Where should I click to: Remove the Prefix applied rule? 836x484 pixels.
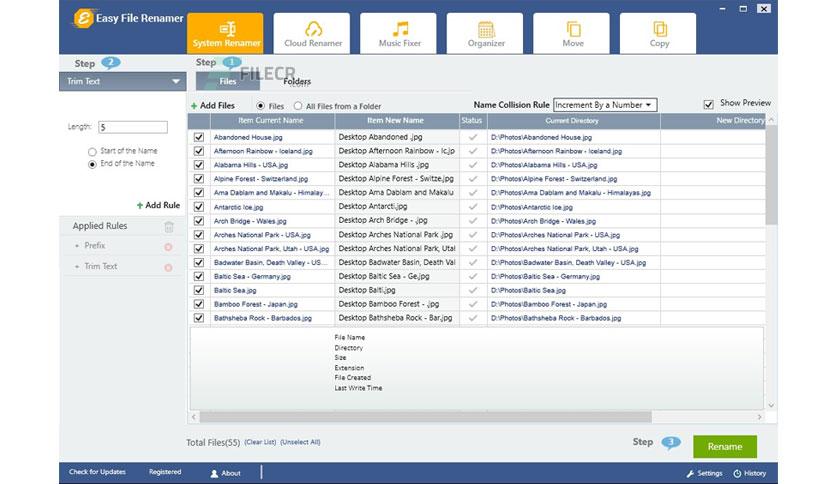tap(168, 247)
